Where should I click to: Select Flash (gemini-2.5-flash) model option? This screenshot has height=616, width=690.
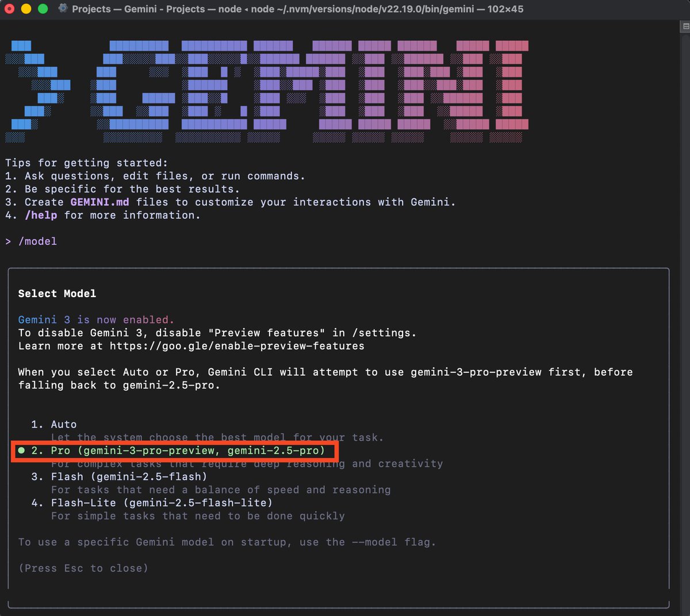(119, 476)
